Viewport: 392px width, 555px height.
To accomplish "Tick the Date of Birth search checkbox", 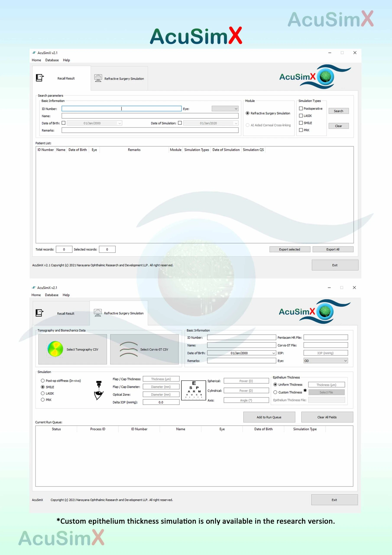I will (x=63, y=123).
